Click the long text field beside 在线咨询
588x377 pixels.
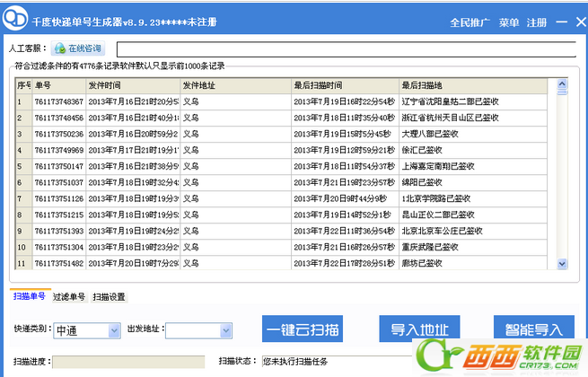[x=347, y=49]
